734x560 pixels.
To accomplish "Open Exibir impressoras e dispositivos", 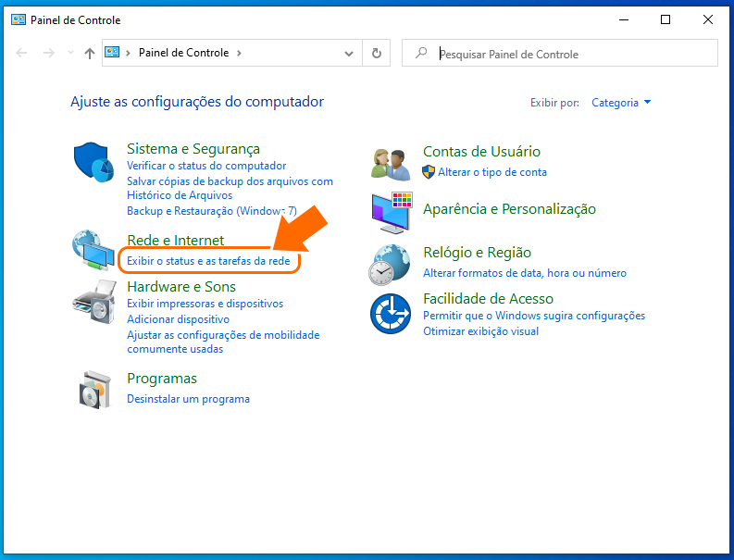I will (x=205, y=304).
